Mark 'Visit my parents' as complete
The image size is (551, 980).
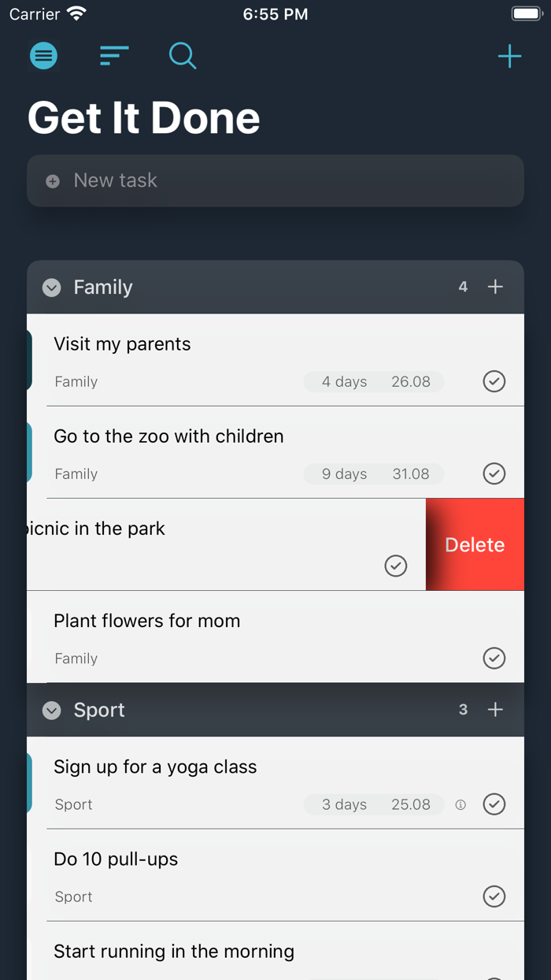(494, 381)
